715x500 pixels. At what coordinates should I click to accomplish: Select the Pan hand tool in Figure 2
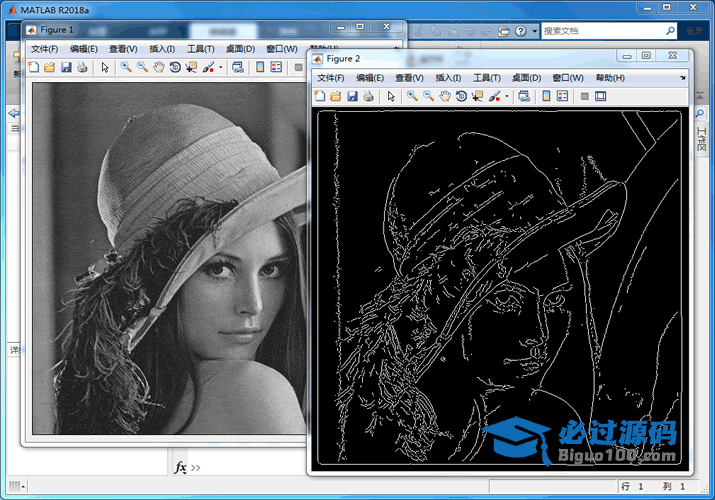point(444,97)
